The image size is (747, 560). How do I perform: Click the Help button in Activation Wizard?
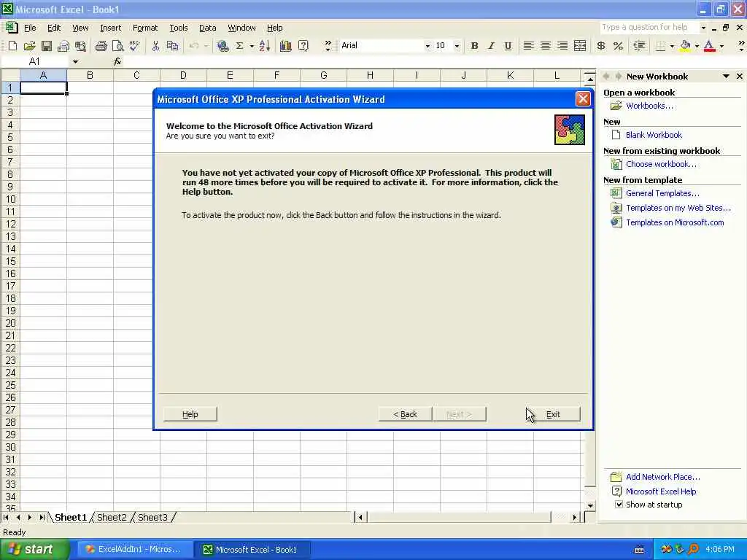(x=190, y=414)
